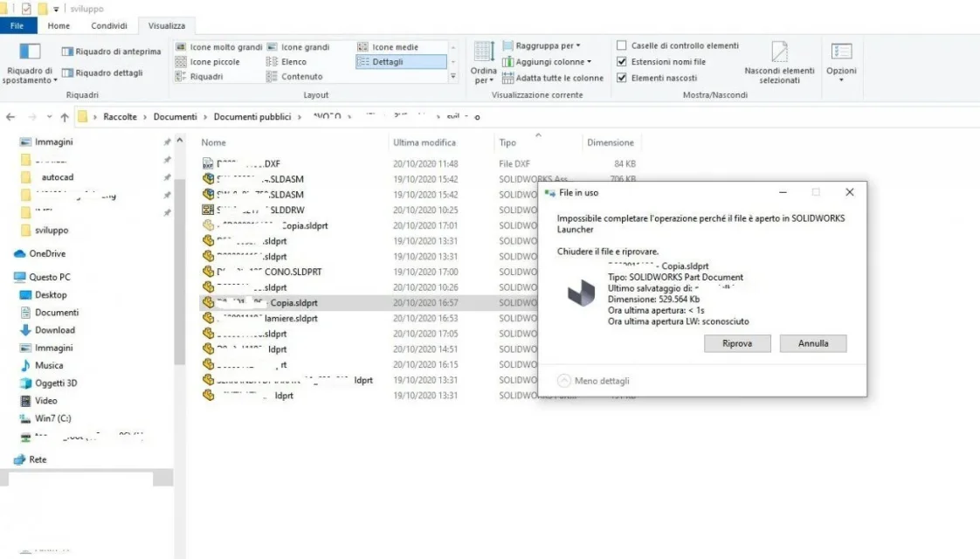Toggle Riquadro dettagli pane
Viewport: 980px width, 559px height.
point(102,72)
